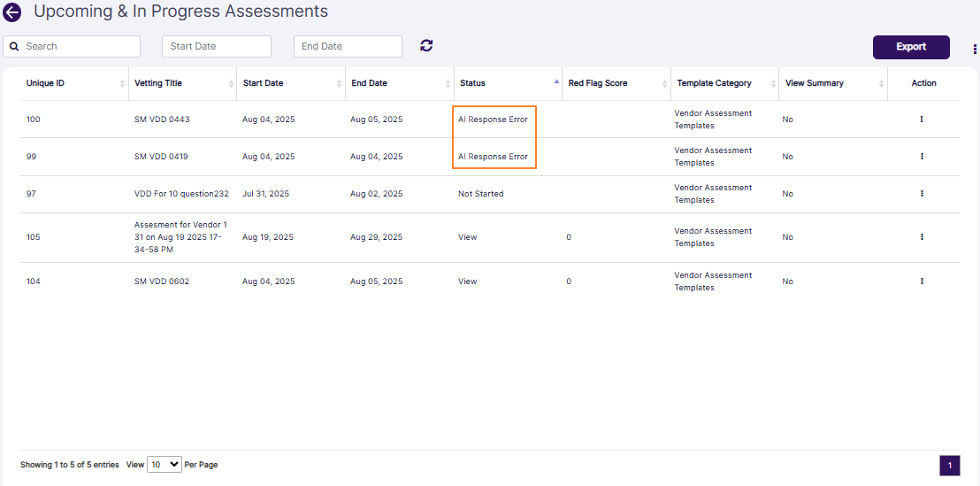Open action menu for SM VDD 0419

tap(922, 157)
